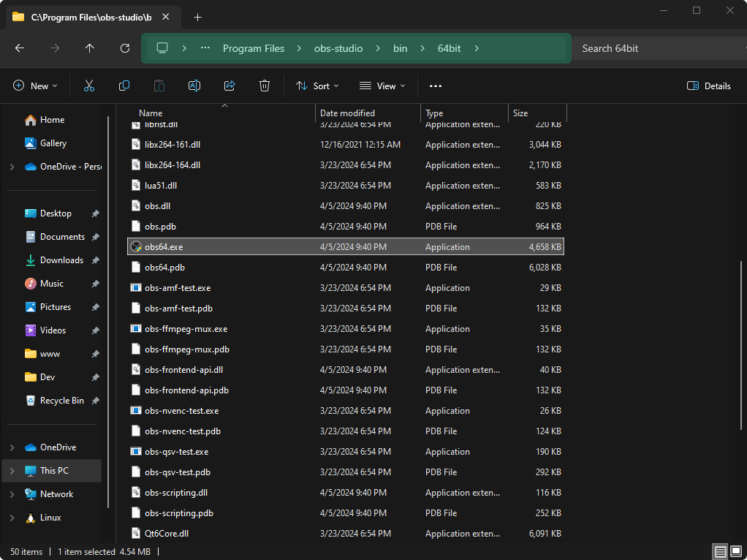Click the Paste icon in toolbar
Viewport: 747px width, 560px height.
point(159,86)
